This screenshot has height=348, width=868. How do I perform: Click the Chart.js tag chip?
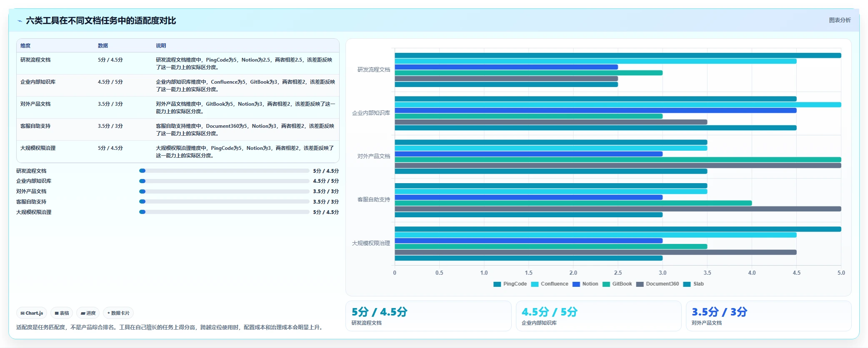coord(32,313)
